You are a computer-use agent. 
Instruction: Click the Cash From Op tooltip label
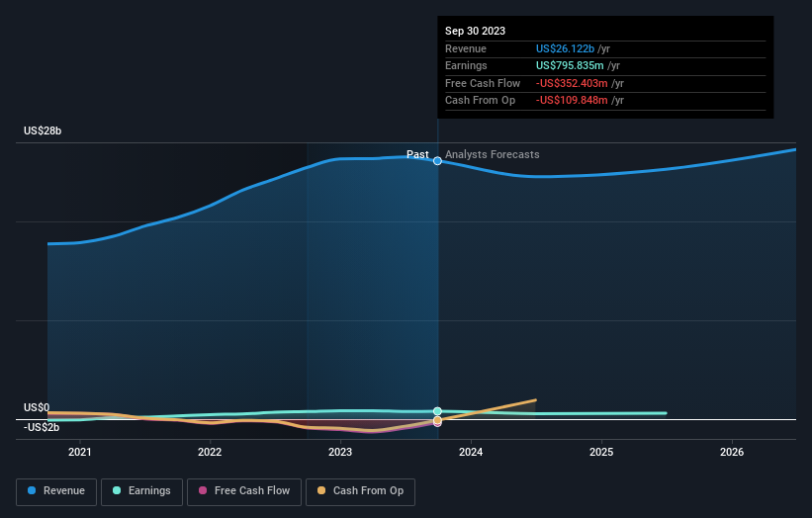coord(480,101)
